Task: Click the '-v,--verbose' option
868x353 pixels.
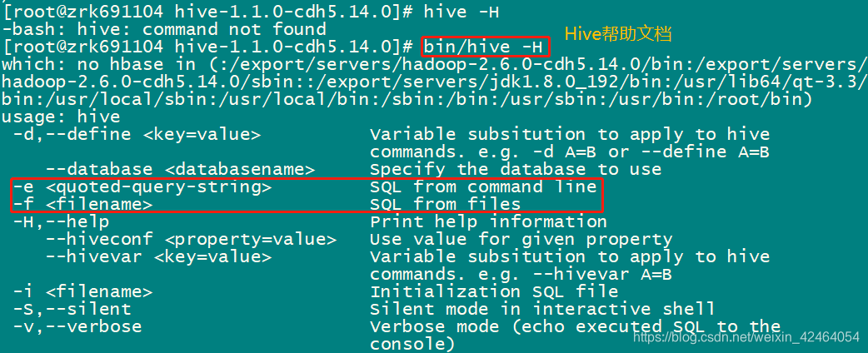Action: pyautogui.click(x=77, y=326)
